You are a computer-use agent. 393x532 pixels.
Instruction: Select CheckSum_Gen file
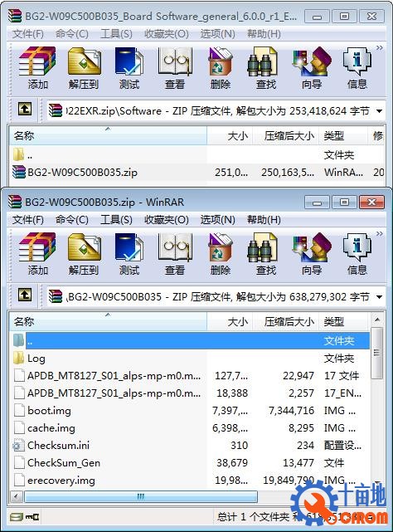click(x=190, y=463)
